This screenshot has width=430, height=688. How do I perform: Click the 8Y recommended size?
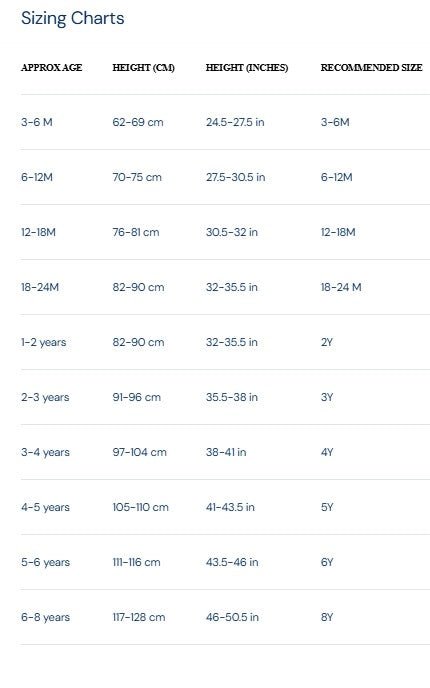click(327, 617)
